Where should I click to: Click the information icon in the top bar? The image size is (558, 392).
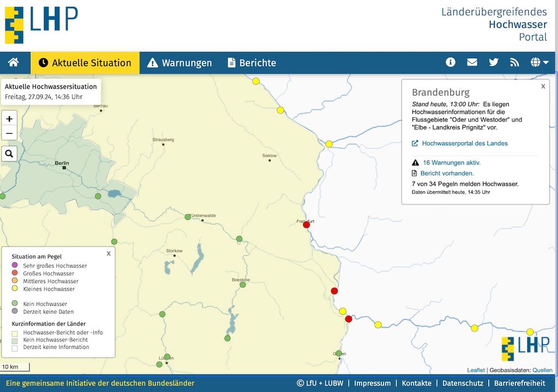pos(451,62)
